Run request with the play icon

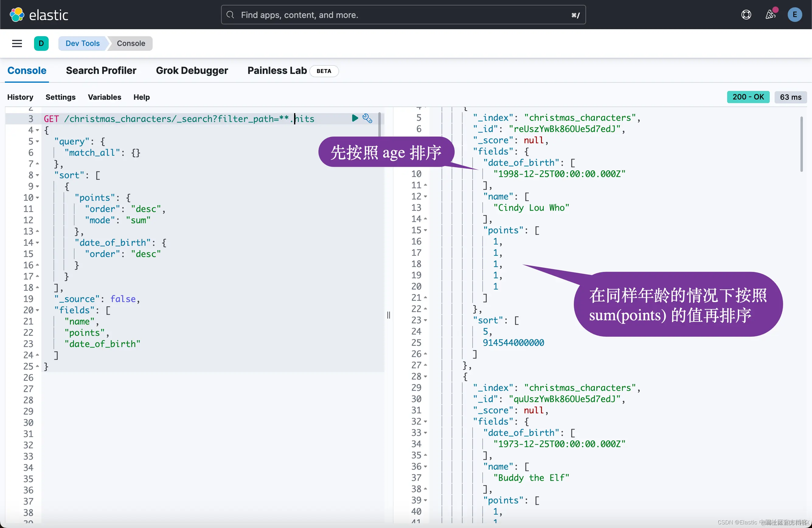click(355, 118)
